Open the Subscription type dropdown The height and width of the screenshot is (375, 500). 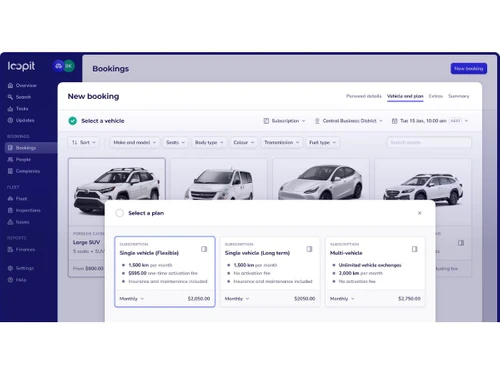[284, 121]
